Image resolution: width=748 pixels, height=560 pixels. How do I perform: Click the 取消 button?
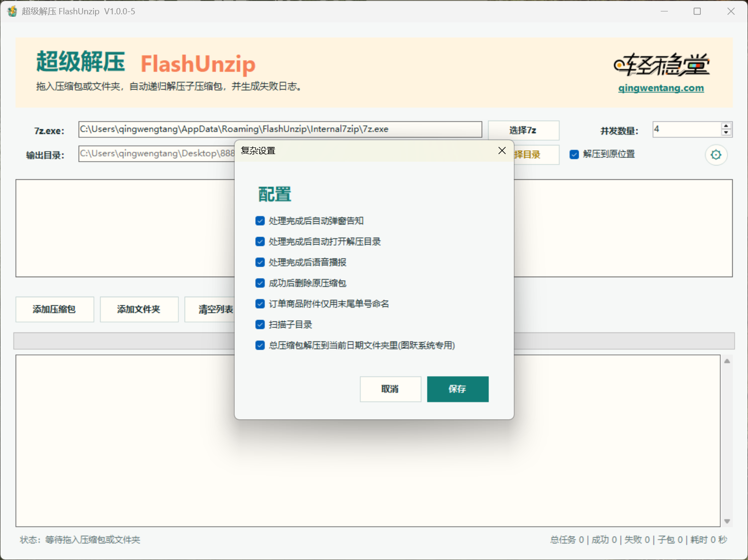(x=390, y=389)
